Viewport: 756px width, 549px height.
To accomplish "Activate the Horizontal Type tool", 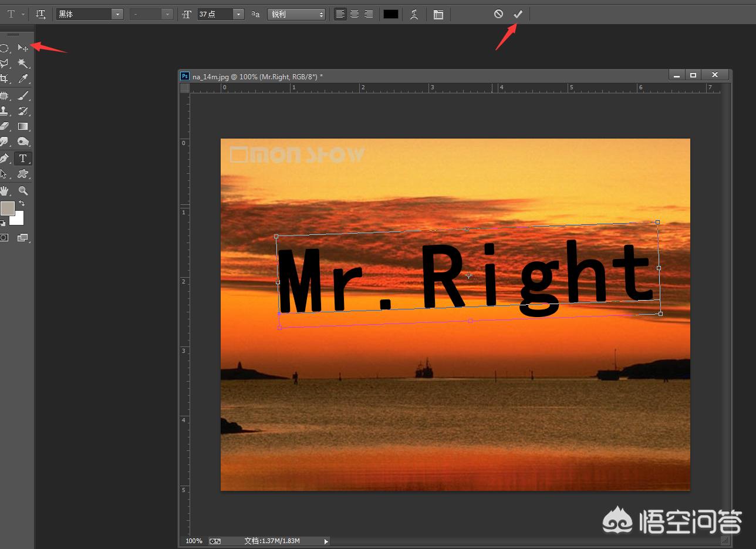I will (23, 159).
